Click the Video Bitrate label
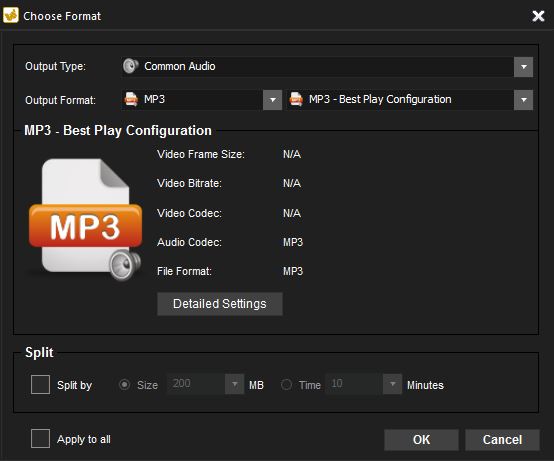 coord(189,183)
